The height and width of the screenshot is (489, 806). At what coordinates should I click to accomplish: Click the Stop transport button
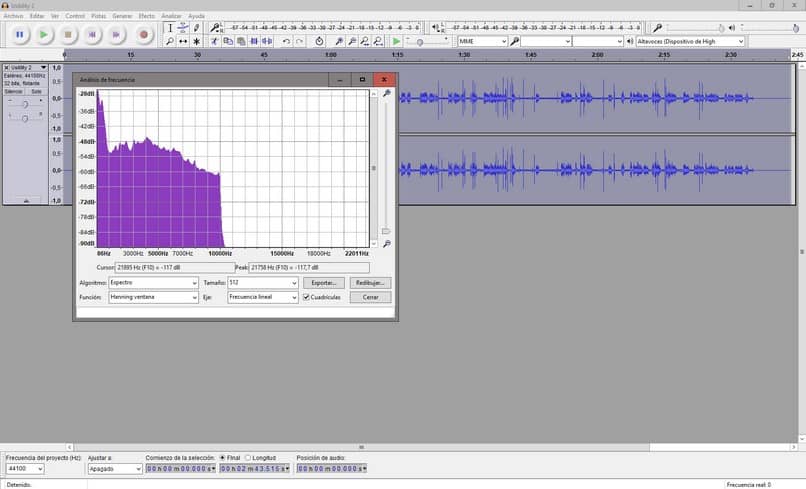[68, 35]
